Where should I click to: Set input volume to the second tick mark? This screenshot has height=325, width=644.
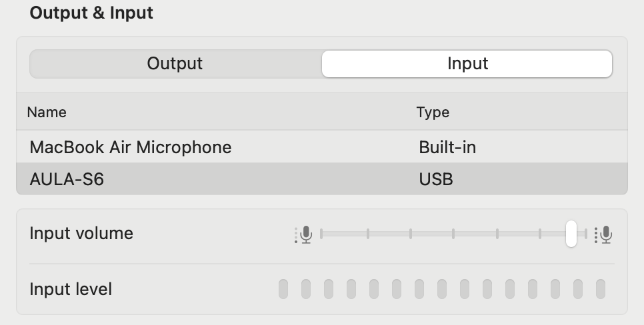(368, 234)
